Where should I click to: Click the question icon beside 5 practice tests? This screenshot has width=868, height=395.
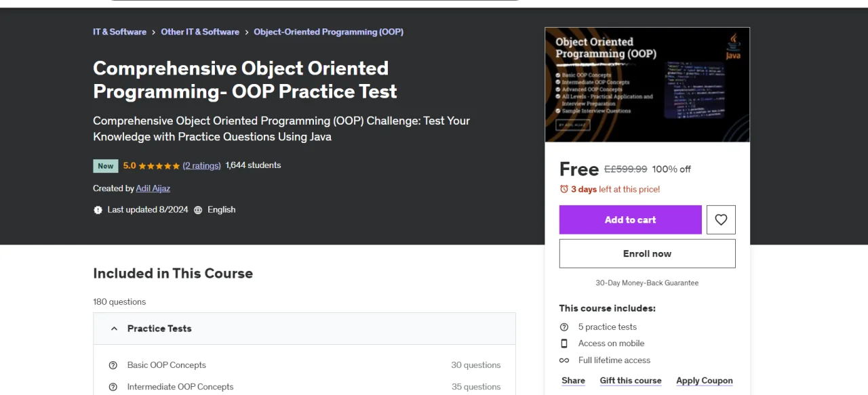tap(564, 327)
